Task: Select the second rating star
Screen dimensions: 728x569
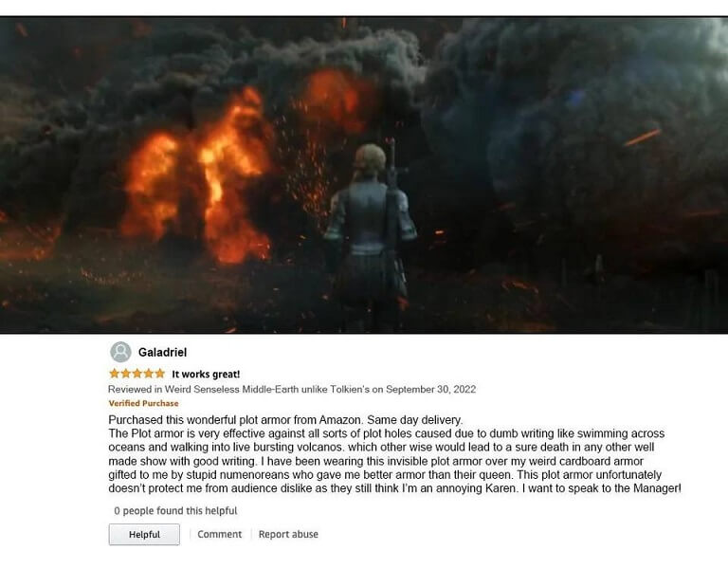Action: (x=125, y=374)
